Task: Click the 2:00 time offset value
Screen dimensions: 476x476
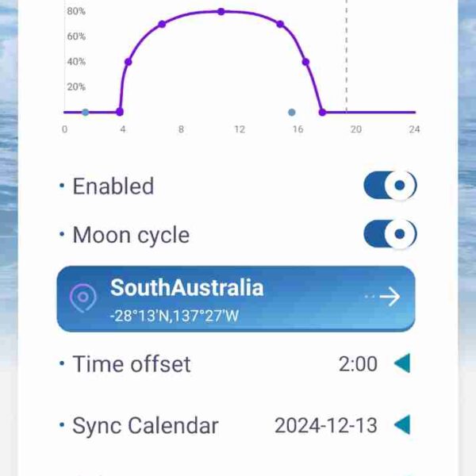Action: tap(358, 363)
